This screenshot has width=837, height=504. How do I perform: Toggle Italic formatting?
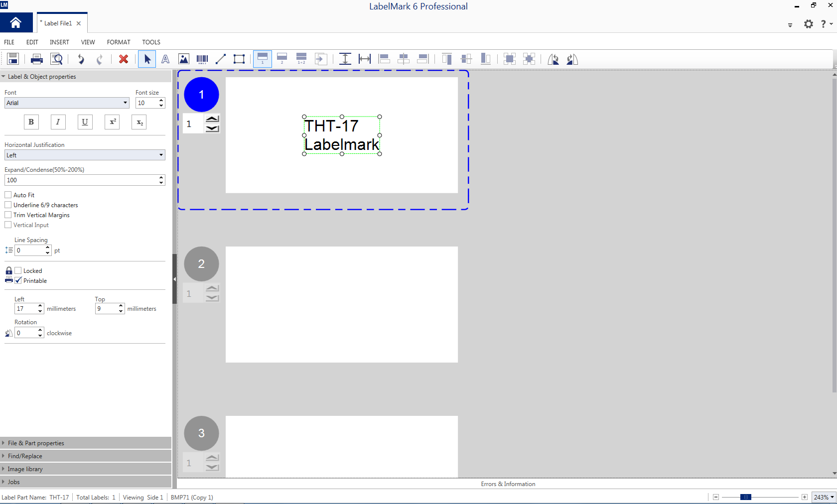tap(58, 122)
